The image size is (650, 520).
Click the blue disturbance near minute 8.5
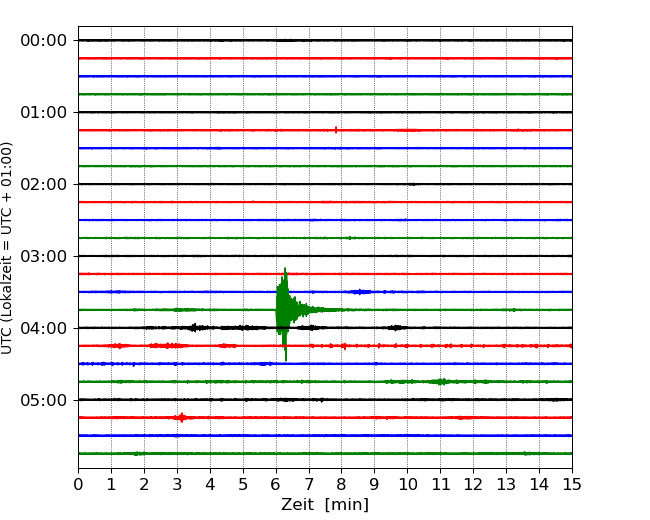(x=360, y=292)
